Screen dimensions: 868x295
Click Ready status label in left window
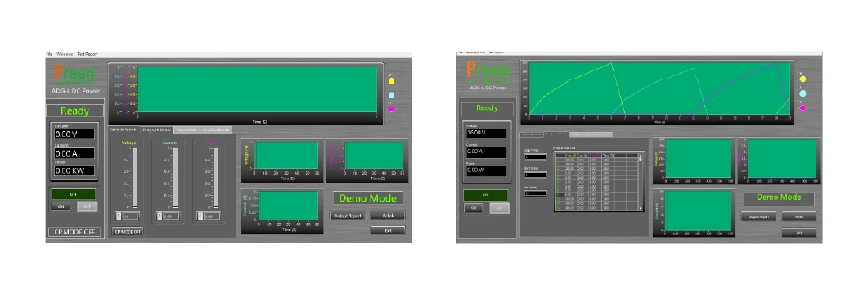pyautogui.click(x=74, y=111)
